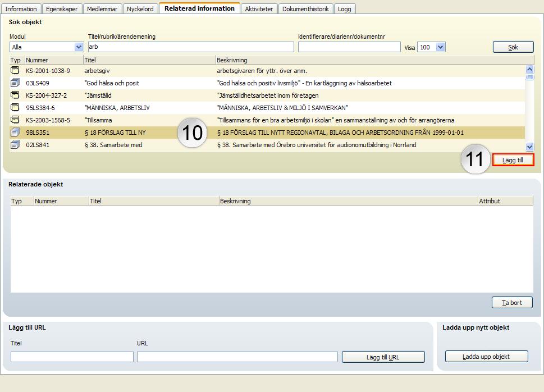Click title "arbetsgiv" in results
This screenshot has height=392, width=544.
(x=97, y=71)
